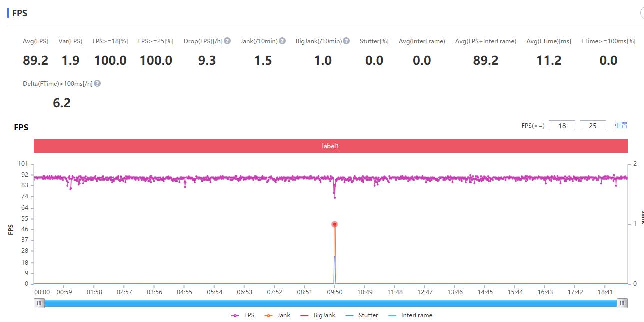Click the blue time range scrollbar track
Screen dimensions: 644x322
(x=330, y=303)
